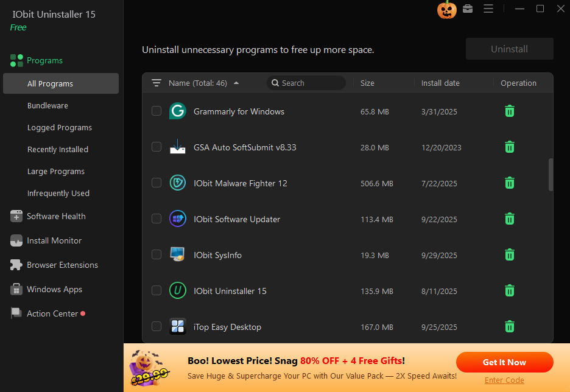Open the Install Monitor panel
The width and height of the screenshot is (570, 392).
tap(54, 240)
